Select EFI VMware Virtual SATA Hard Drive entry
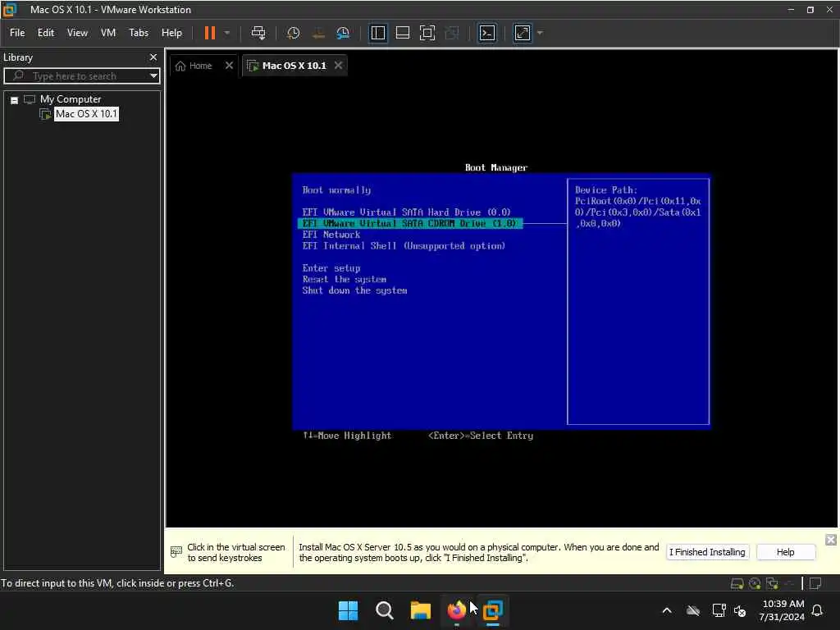This screenshot has height=630, width=840. click(x=406, y=212)
